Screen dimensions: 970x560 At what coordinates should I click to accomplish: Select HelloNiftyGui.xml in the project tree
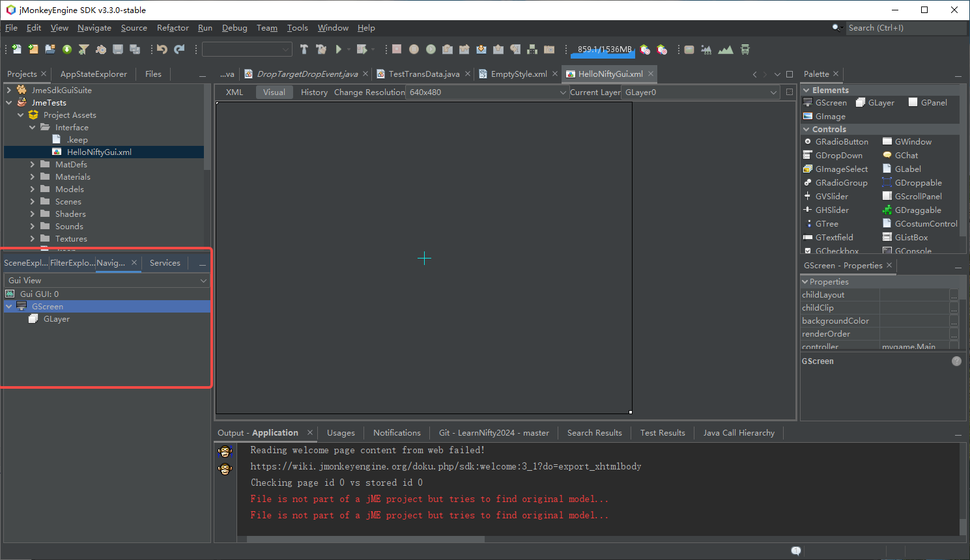99,152
